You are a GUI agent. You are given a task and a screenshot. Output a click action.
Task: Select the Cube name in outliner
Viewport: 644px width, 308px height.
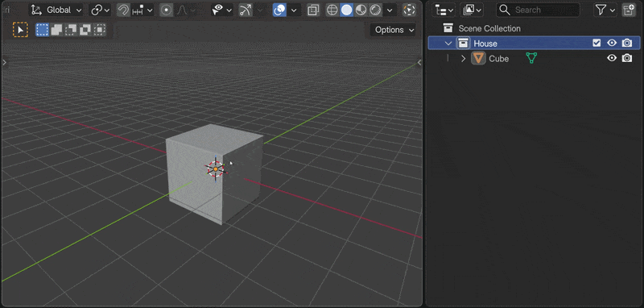point(498,58)
